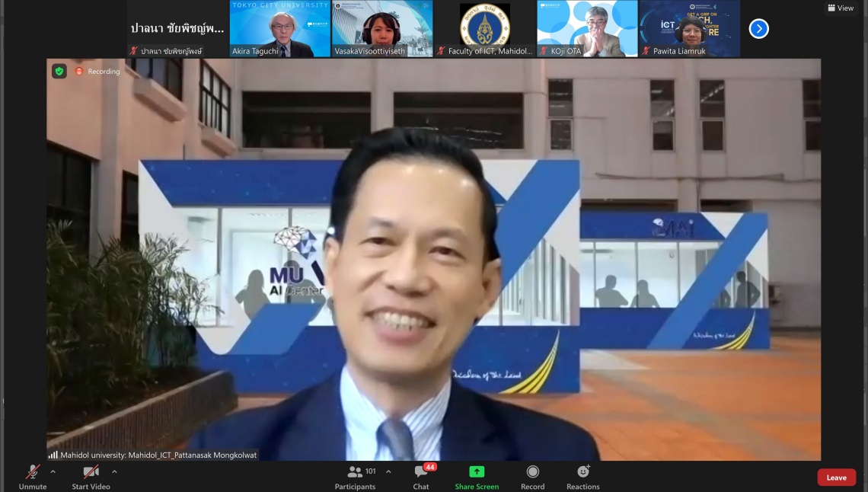
Task: Expand audio options next to Unmute
Action: [x=53, y=471]
